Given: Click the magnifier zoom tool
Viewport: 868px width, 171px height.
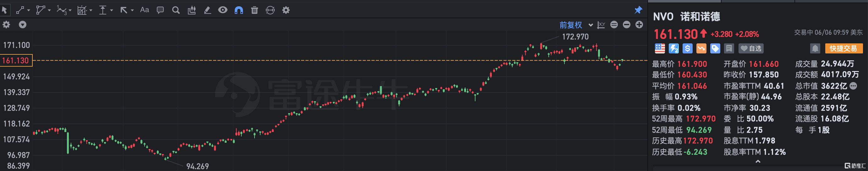Looking at the screenshot, I should point(176,10).
